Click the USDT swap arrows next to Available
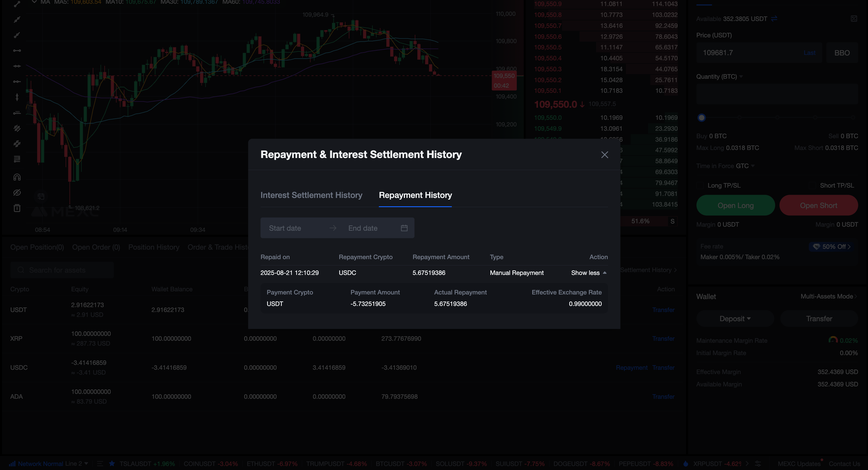868x470 pixels. 774,19
